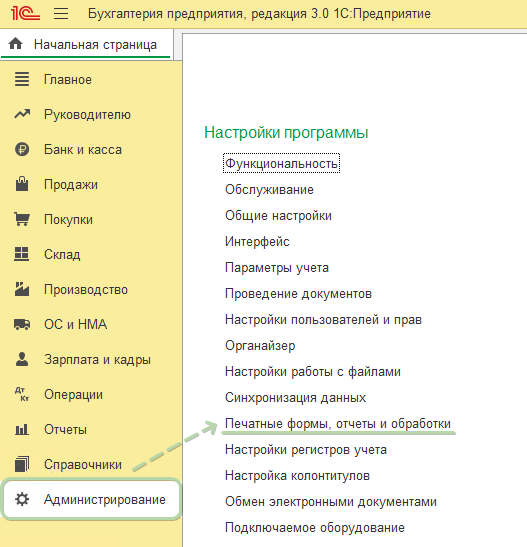The width and height of the screenshot is (527, 547).
Task: Go to the Производство section
Action: (x=86, y=290)
